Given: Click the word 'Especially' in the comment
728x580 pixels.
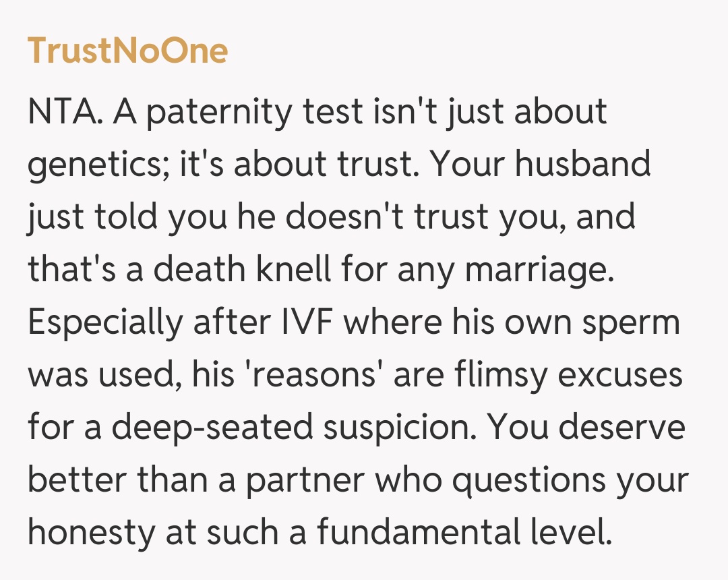Looking at the screenshot, I should (105, 322).
